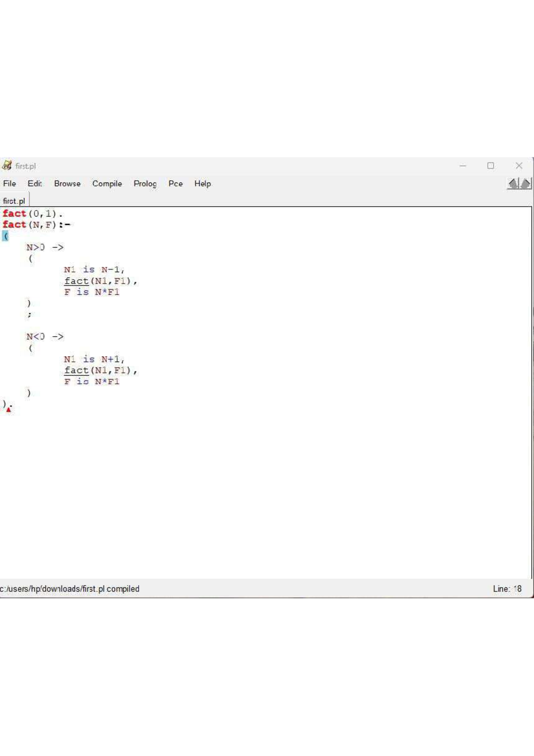Click the condition 'N>0 ->'

45,247
